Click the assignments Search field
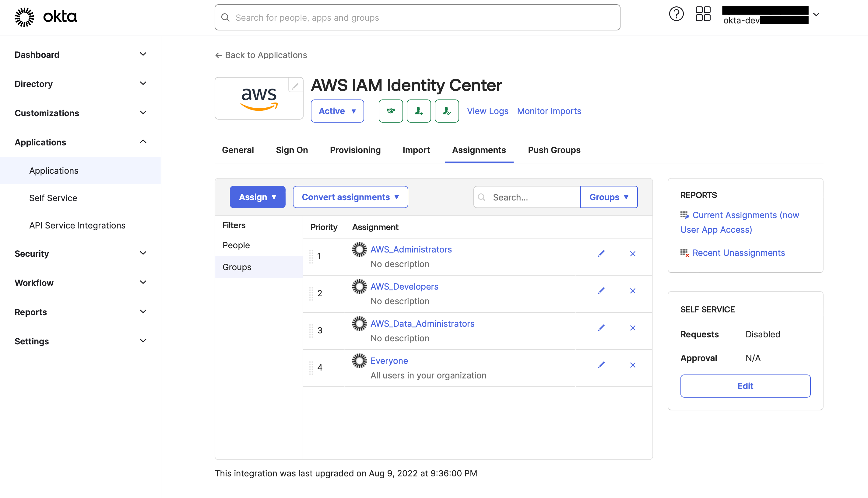The image size is (868, 498). pos(527,197)
